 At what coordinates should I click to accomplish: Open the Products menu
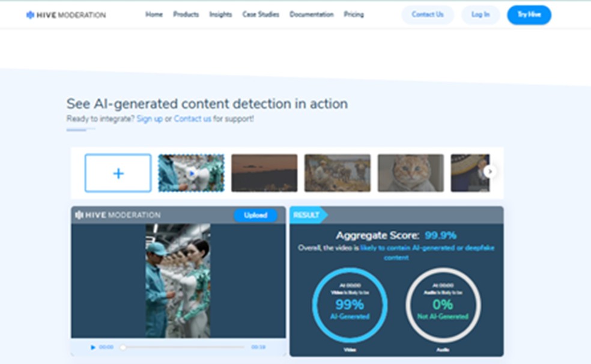click(186, 14)
